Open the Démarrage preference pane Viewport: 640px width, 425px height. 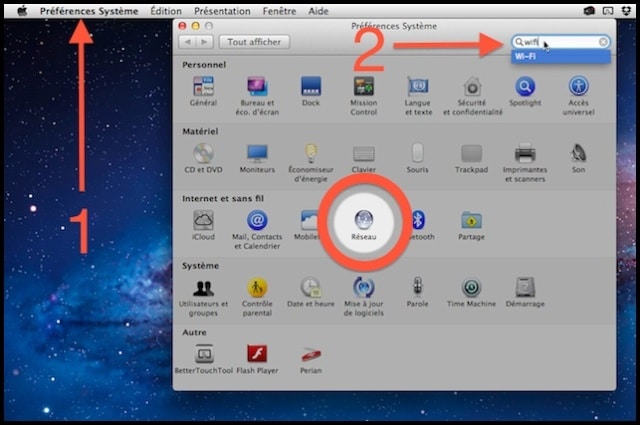click(x=525, y=292)
